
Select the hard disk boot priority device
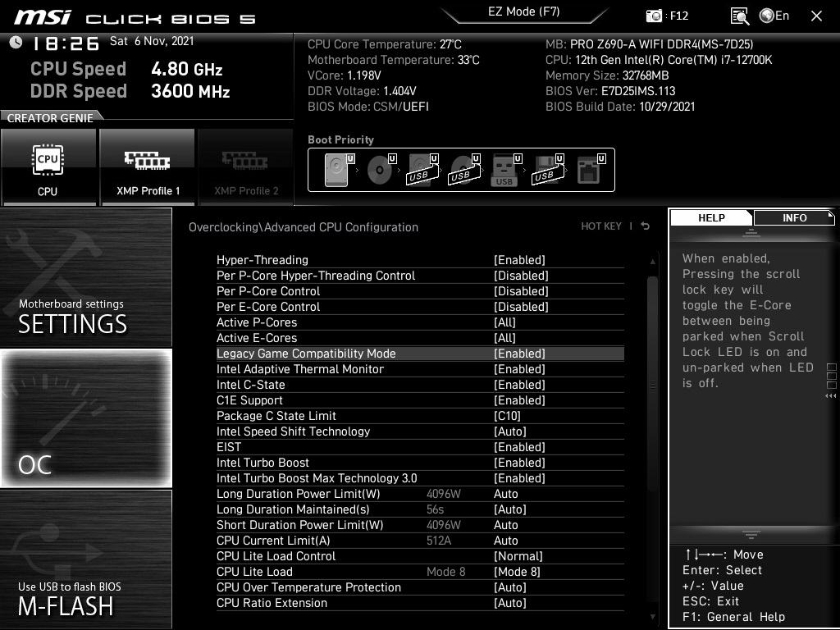(339, 170)
